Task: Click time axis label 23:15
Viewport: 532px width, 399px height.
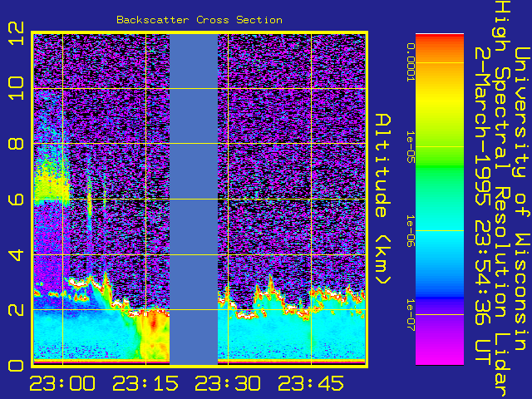Action: pos(145,383)
